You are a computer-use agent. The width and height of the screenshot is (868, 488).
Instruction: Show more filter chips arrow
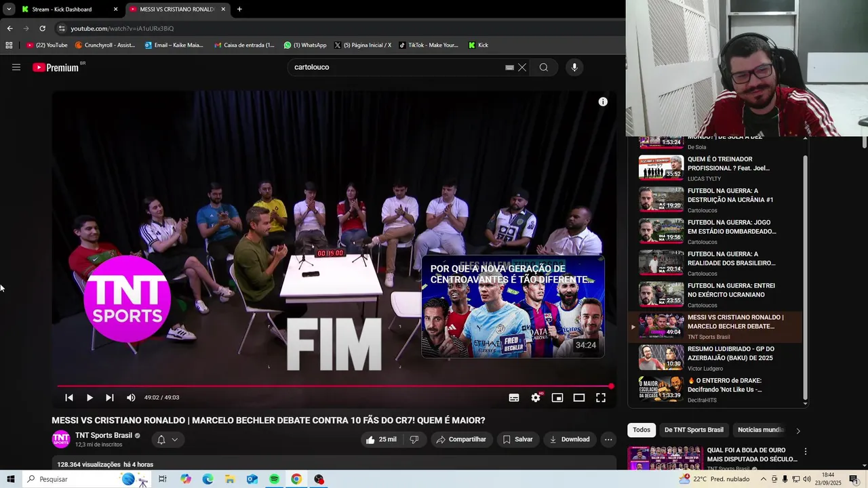(x=797, y=430)
